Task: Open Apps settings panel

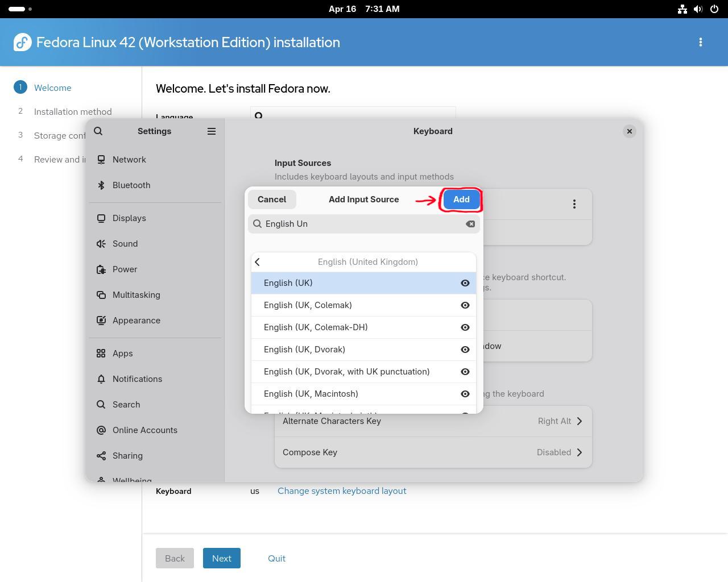Action: click(155, 354)
